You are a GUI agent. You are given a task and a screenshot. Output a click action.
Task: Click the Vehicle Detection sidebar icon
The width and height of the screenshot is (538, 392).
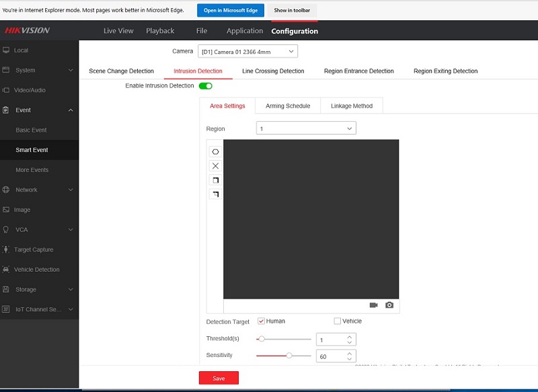[x=6, y=270]
